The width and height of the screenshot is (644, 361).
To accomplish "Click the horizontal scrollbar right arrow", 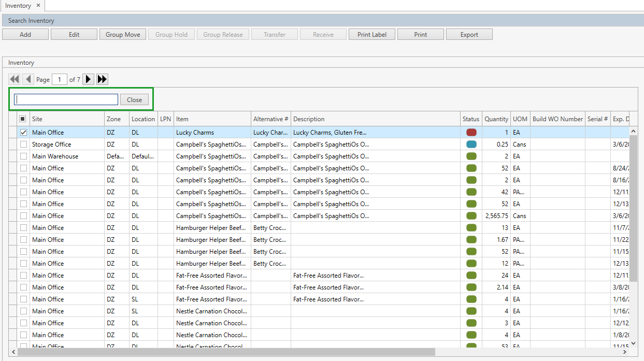I will click(x=624, y=352).
